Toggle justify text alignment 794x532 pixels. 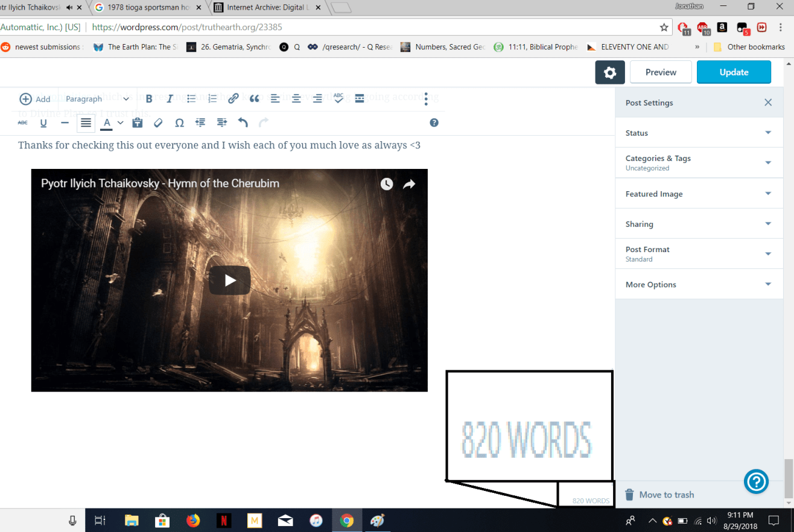86,123
